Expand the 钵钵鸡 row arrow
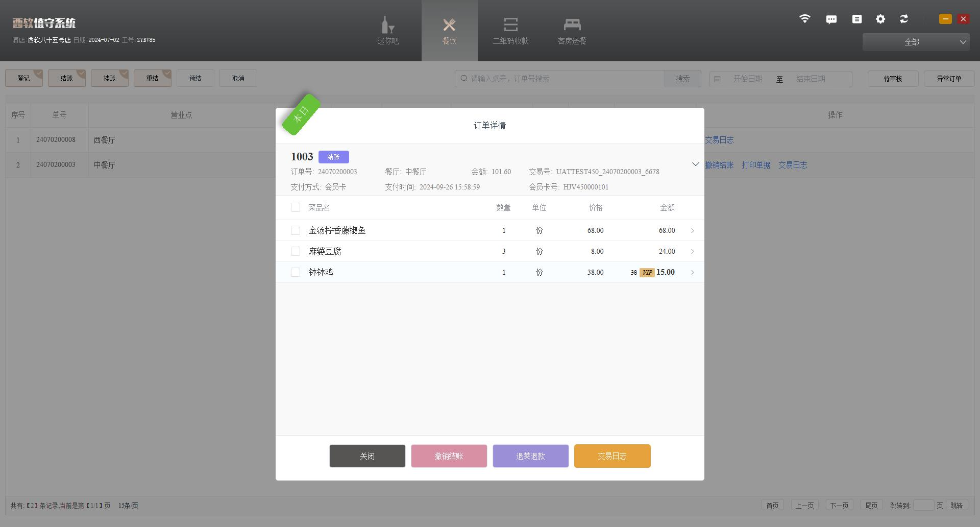The height and width of the screenshot is (527, 980). coord(693,273)
